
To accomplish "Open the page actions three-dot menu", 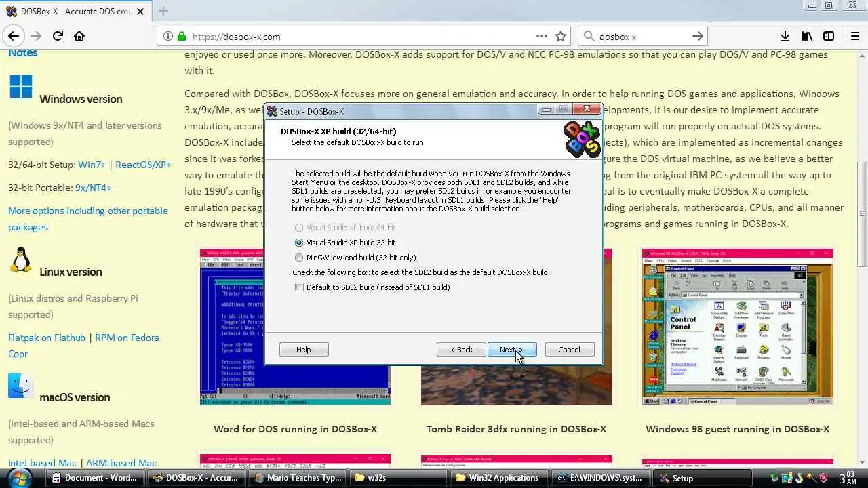I will 541,37.
